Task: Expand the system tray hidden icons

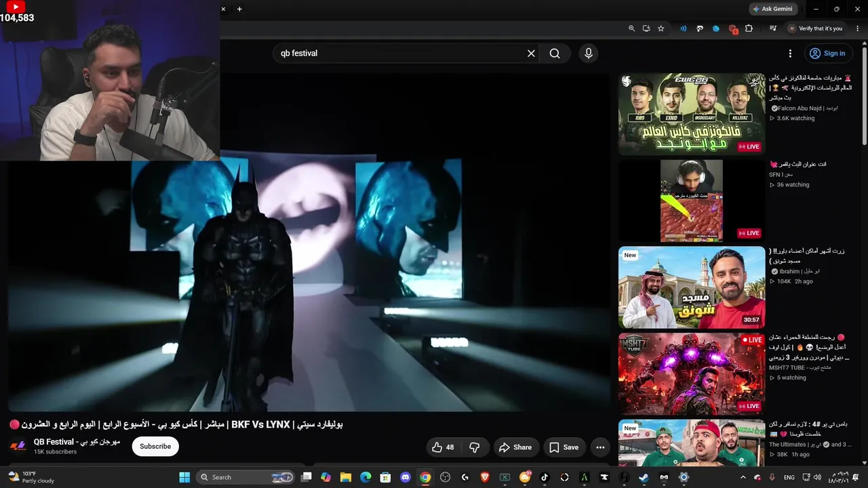Action: point(743,477)
